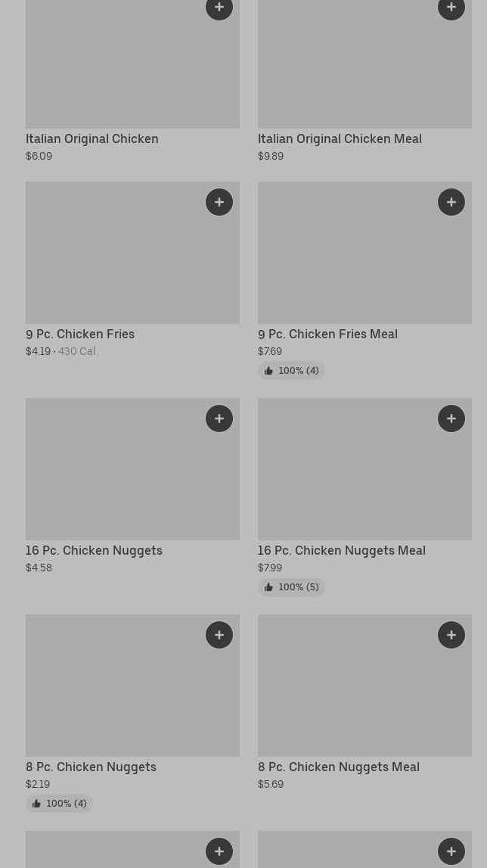Tap plus button on 9 Pc. Chicken Fries Meal
Screen dimensions: 487x868
click(451, 202)
